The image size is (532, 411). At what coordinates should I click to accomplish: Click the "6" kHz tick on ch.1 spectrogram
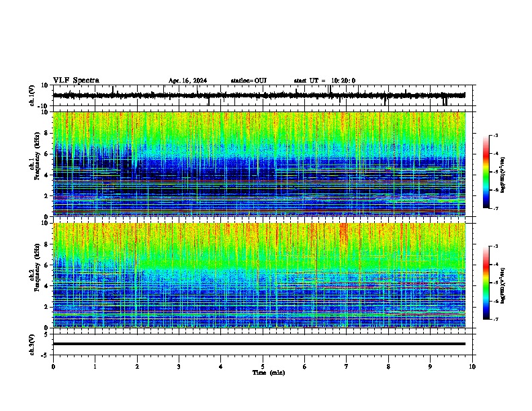[46, 154]
